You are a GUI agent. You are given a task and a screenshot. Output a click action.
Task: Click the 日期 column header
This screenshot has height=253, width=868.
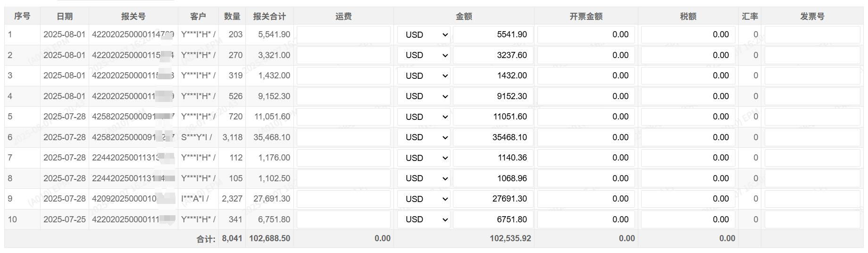point(65,17)
